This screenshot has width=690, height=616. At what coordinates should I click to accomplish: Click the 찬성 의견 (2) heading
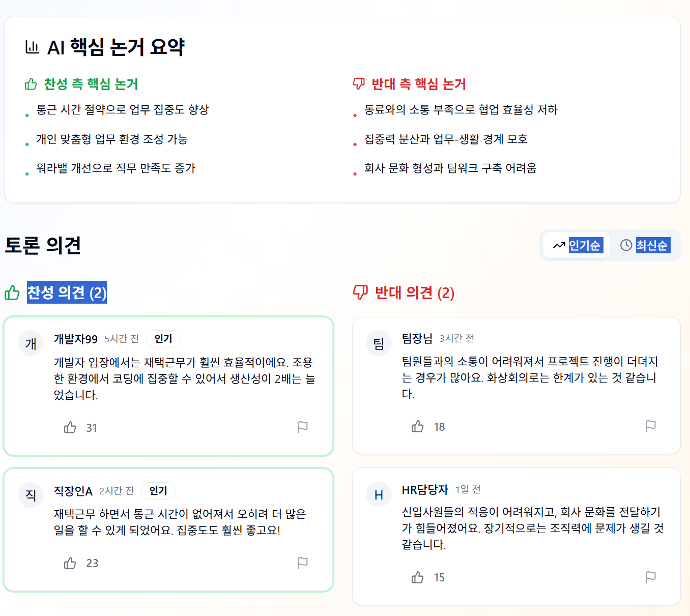click(x=67, y=292)
